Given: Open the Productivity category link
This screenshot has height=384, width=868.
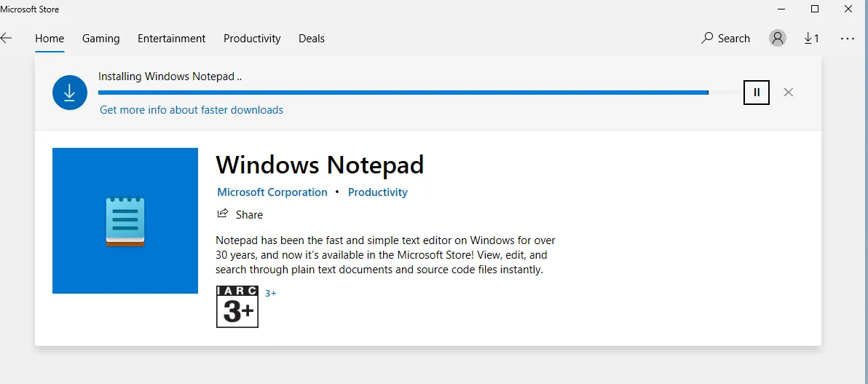Looking at the screenshot, I should pyautogui.click(x=377, y=192).
